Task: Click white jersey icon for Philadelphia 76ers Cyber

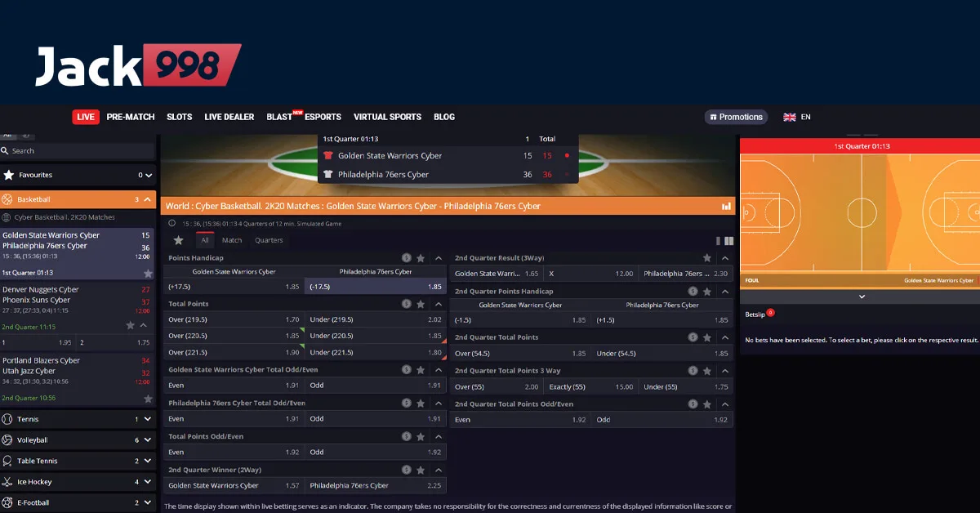Action: pyautogui.click(x=328, y=174)
